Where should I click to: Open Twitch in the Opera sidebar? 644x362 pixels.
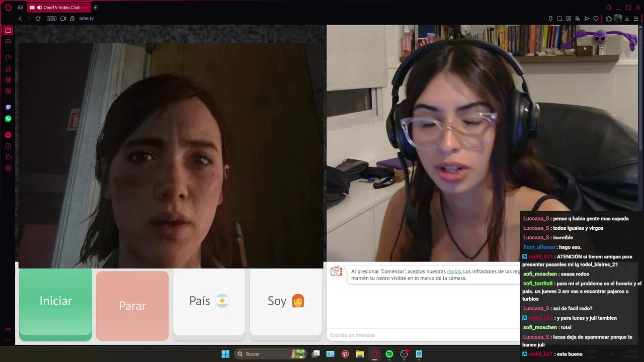pyautogui.click(x=8, y=107)
